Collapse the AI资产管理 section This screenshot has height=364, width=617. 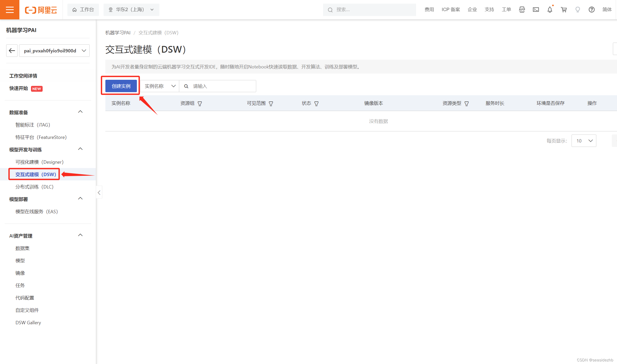(x=80, y=235)
